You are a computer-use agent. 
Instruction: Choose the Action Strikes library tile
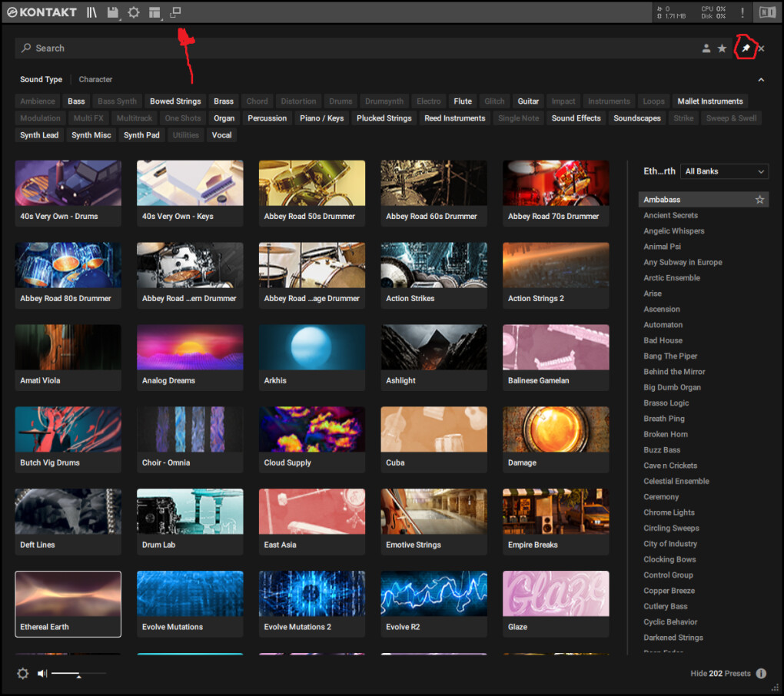point(434,275)
